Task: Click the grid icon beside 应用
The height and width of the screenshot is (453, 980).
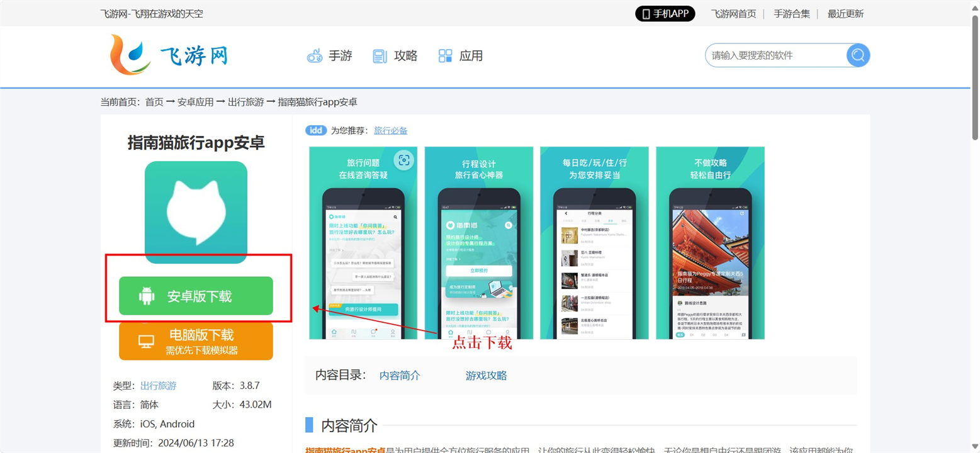Action: pos(446,56)
